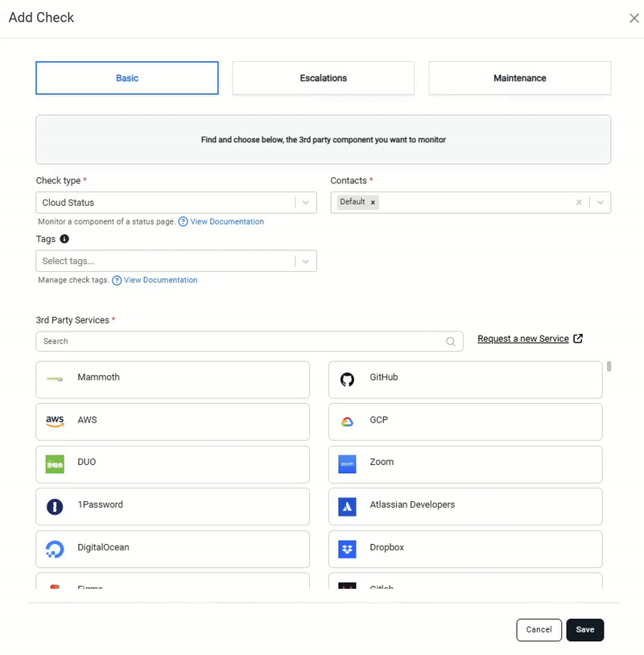This screenshot has height=655, width=644.
Task: Expand the Check type dropdown
Action: (x=306, y=203)
